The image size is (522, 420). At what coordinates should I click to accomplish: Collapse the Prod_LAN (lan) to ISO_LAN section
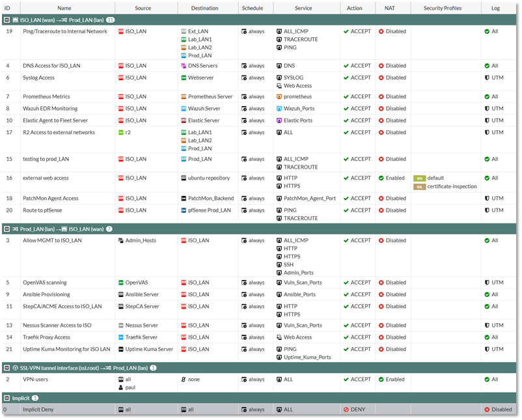click(7, 229)
